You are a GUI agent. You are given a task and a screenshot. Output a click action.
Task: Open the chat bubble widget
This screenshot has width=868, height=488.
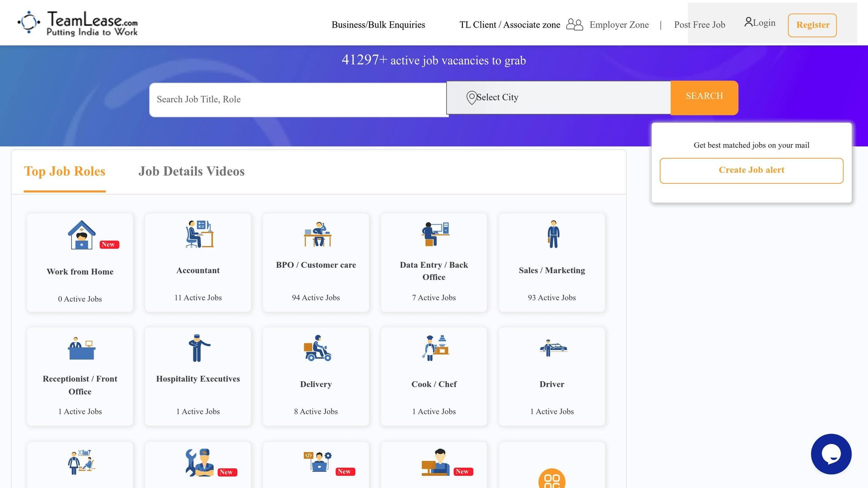tap(831, 454)
